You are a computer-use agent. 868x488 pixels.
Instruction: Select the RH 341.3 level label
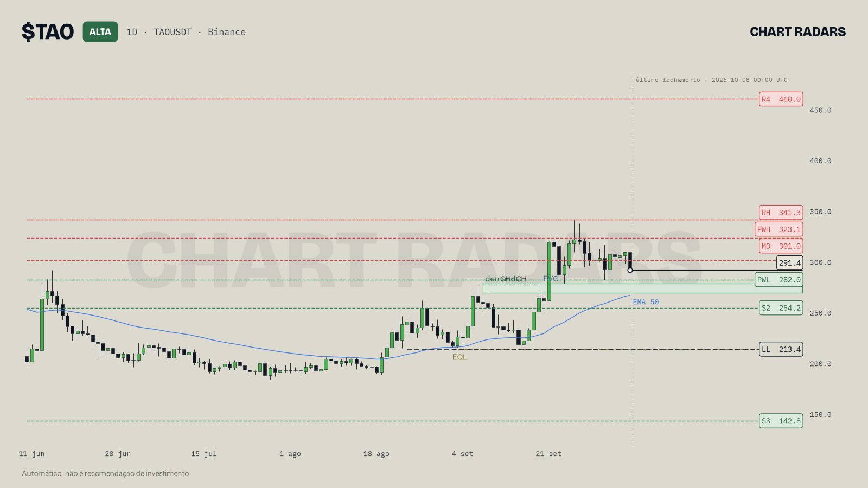point(781,213)
